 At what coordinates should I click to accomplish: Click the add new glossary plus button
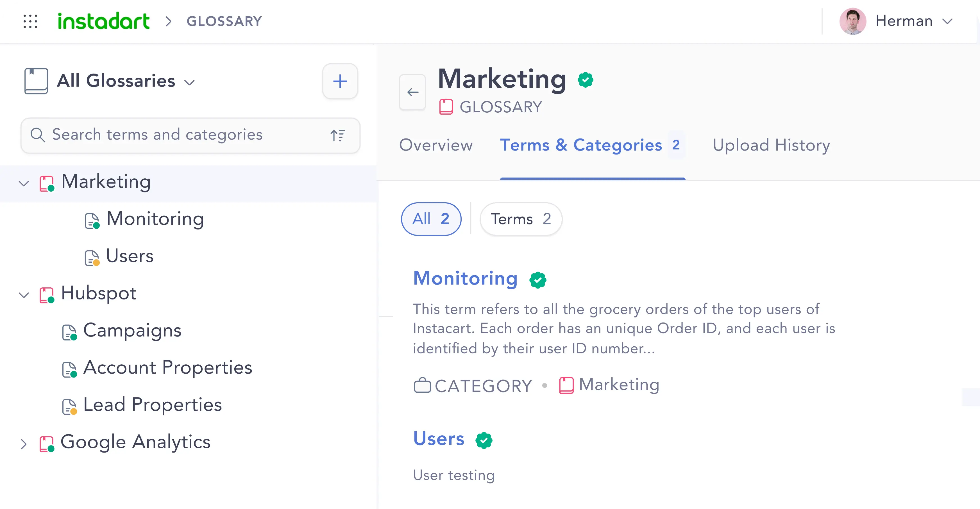click(340, 81)
